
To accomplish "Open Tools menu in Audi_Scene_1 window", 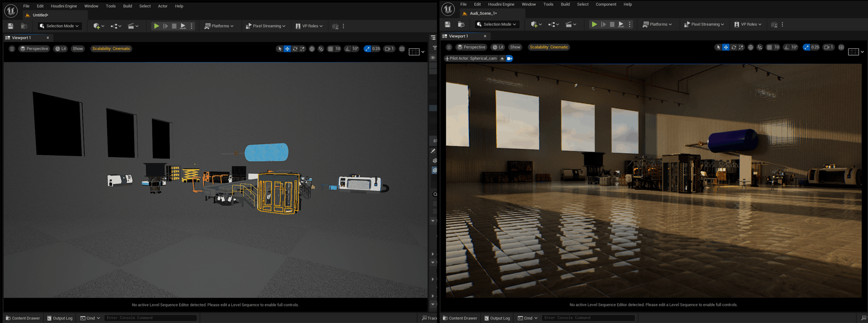I will click(x=548, y=4).
